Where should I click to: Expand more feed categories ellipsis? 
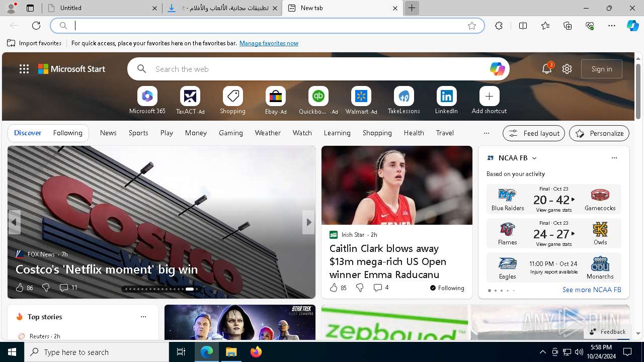pos(486,133)
